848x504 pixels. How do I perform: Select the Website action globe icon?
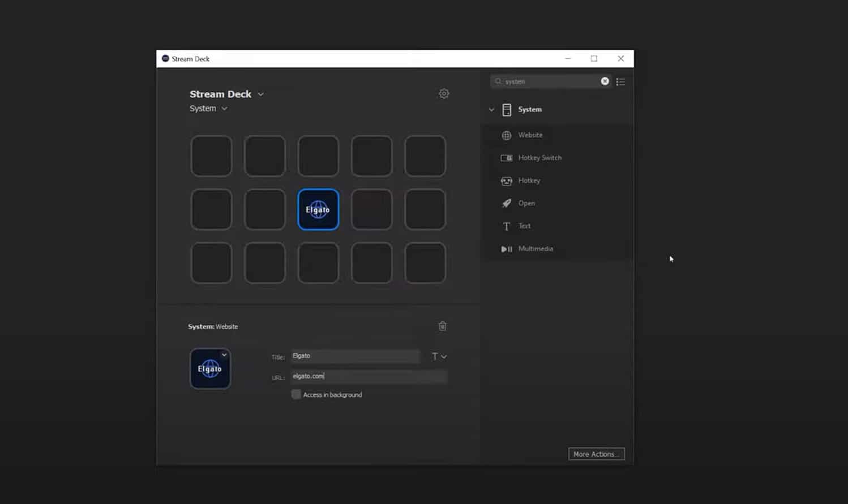point(506,135)
